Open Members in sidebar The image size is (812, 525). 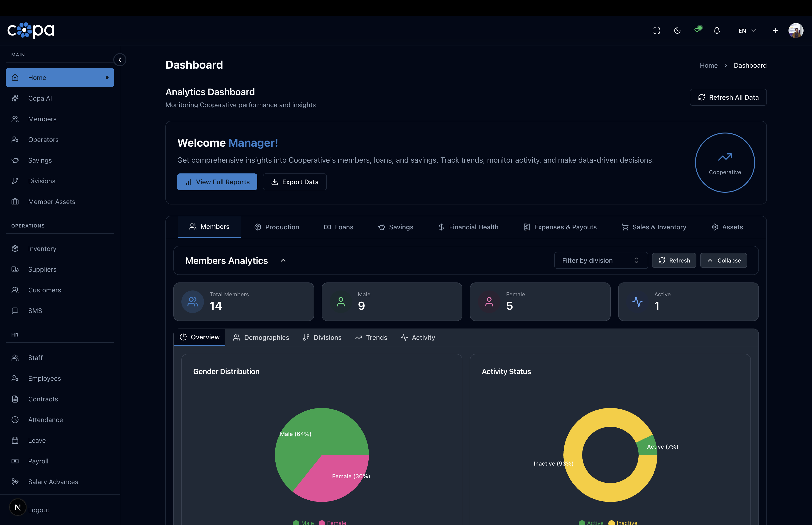(60, 119)
